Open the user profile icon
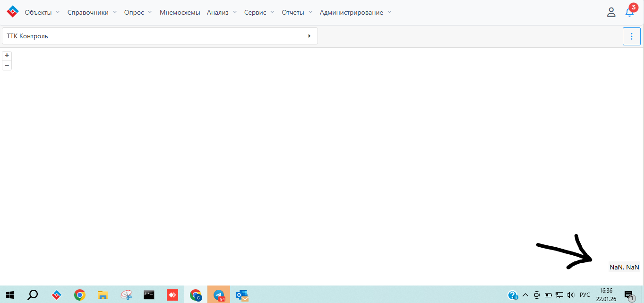The image size is (644, 303). click(611, 12)
